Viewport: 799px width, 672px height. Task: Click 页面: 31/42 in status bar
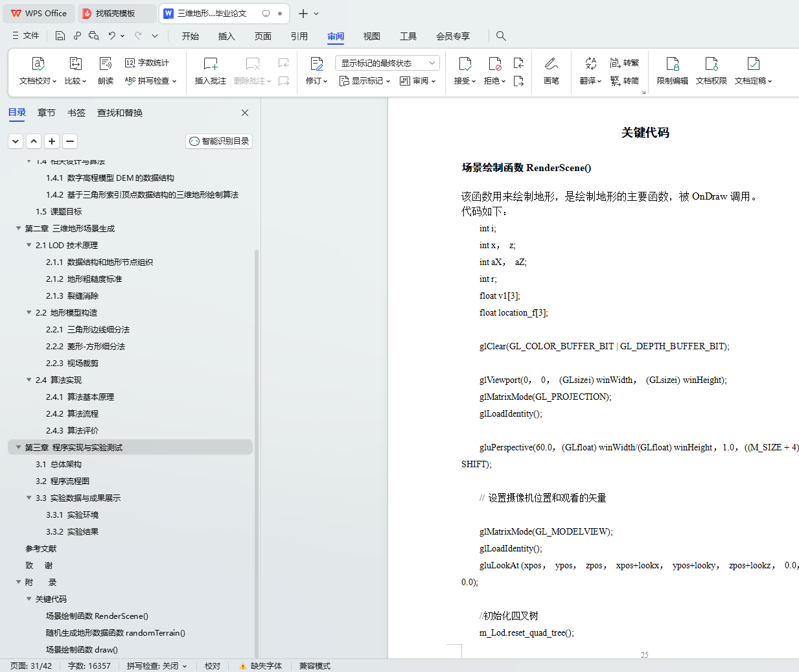(31, 666)
